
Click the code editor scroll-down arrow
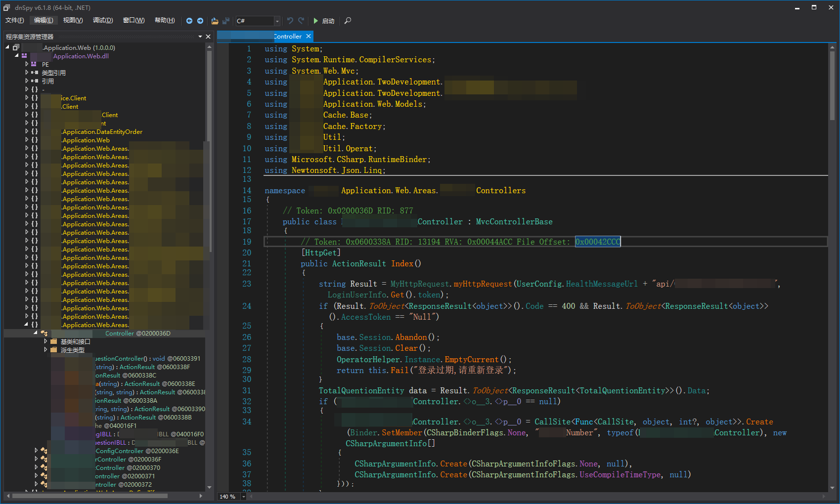[832, 488]
